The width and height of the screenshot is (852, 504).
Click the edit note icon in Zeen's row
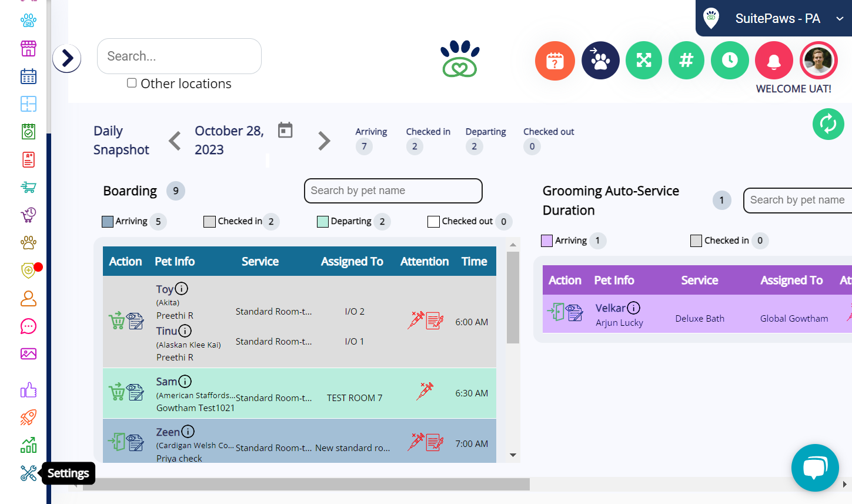pos(136,442)
